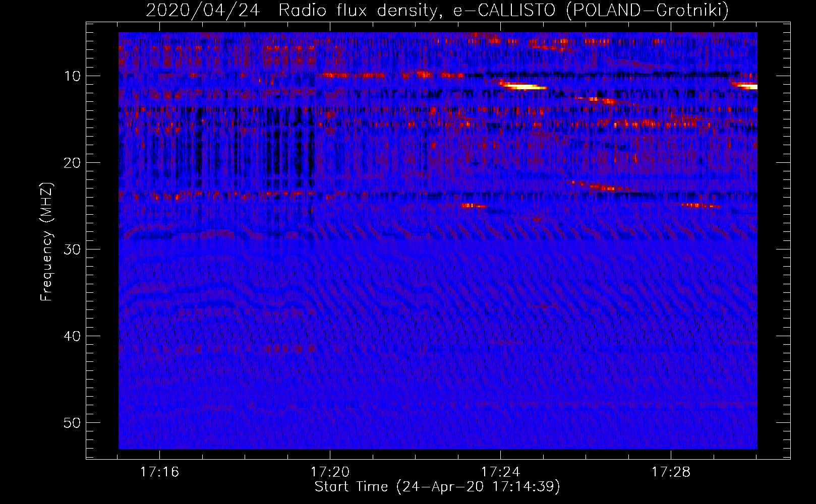
Task: Click the bright white burst near 17:24
Action: [523, 86]
